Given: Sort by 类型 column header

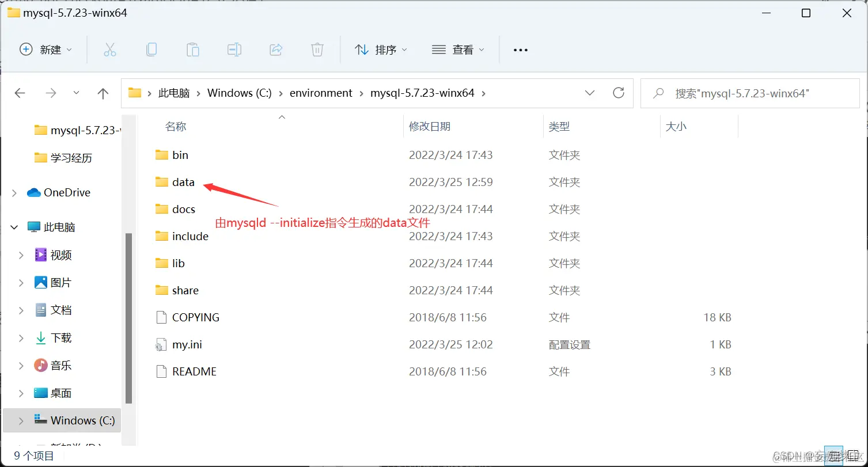Looking at the screenshot, I should pos(559,126).
